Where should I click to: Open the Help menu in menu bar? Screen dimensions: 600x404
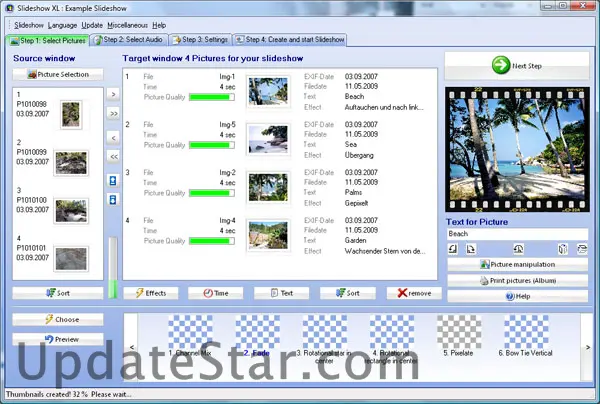(159, 25)
